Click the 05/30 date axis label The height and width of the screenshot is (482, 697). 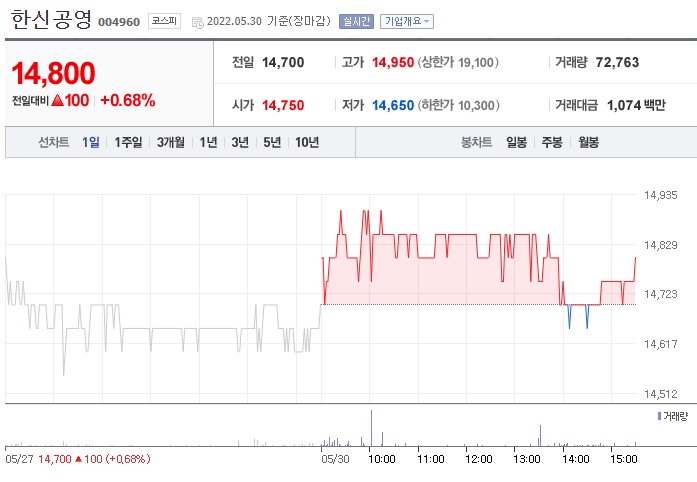coord(335,459)
